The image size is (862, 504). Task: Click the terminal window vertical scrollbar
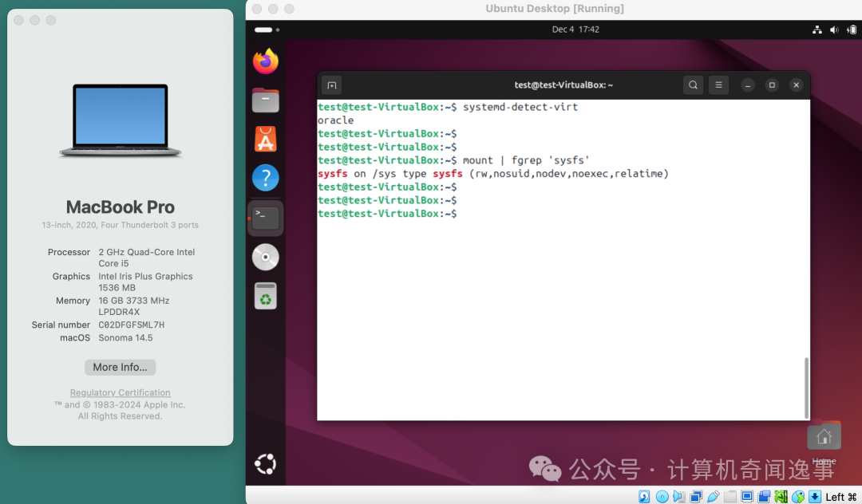[806, 387]
